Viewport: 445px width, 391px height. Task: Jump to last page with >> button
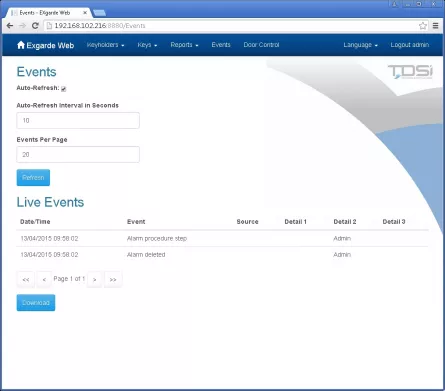[x=113, y=279]
